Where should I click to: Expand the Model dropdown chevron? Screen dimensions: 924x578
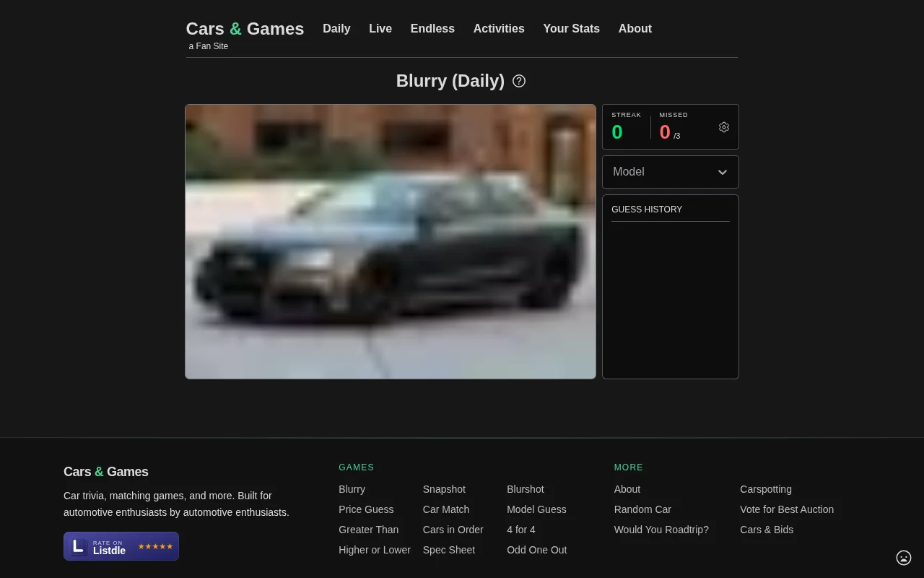(723, 172)
